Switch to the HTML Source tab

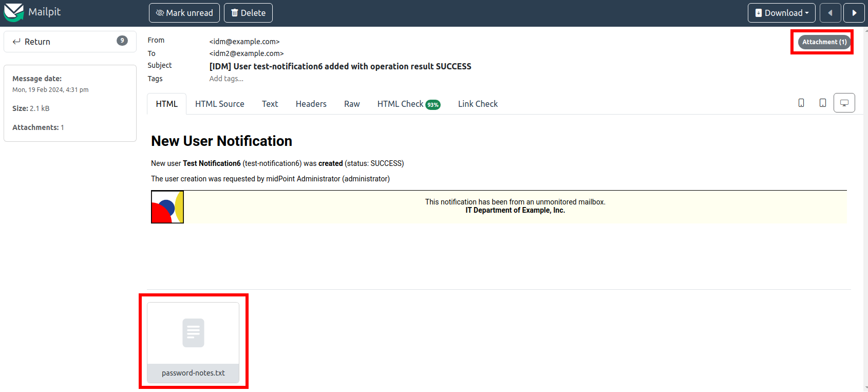219,104
